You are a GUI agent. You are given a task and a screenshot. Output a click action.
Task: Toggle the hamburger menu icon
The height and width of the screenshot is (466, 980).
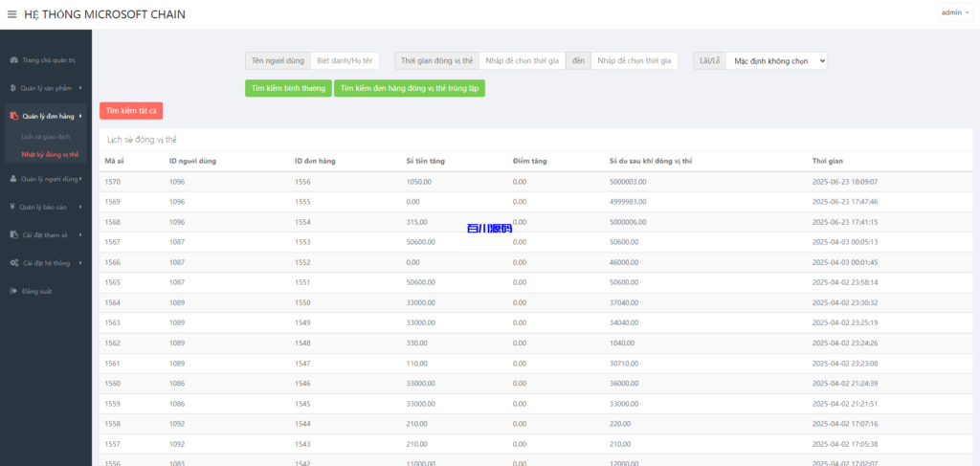[x=11, y=14]
